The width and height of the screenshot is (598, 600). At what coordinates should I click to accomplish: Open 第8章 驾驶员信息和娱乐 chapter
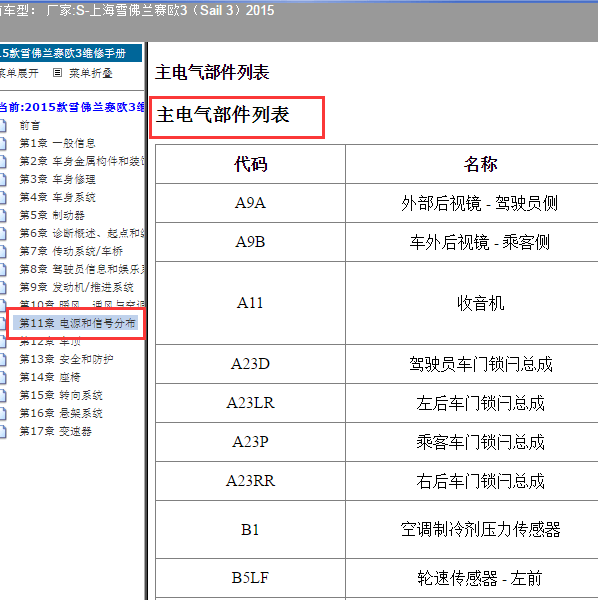(x=82, y=269)
